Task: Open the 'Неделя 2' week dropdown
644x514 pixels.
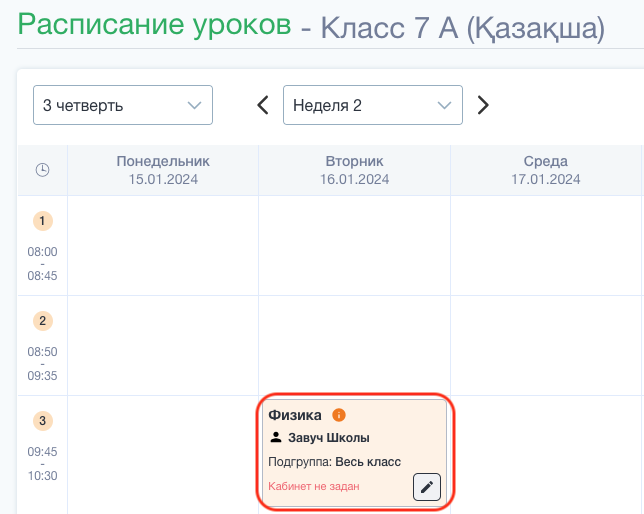Action: click(373, 105)
